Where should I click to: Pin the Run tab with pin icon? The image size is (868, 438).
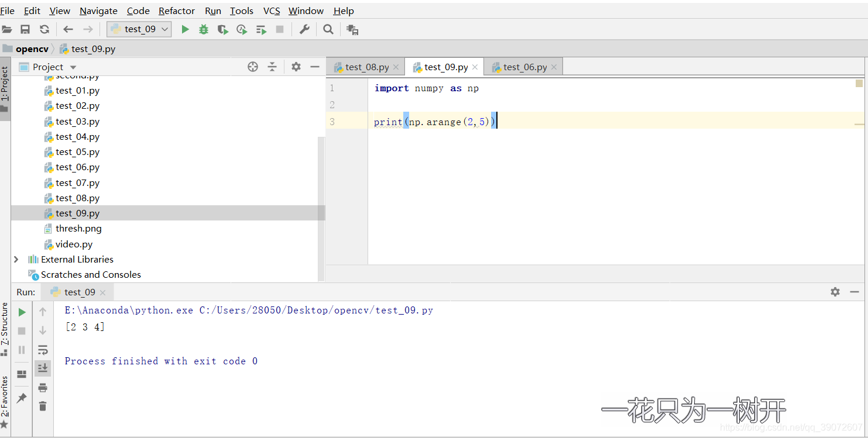[x=22, y=398]
